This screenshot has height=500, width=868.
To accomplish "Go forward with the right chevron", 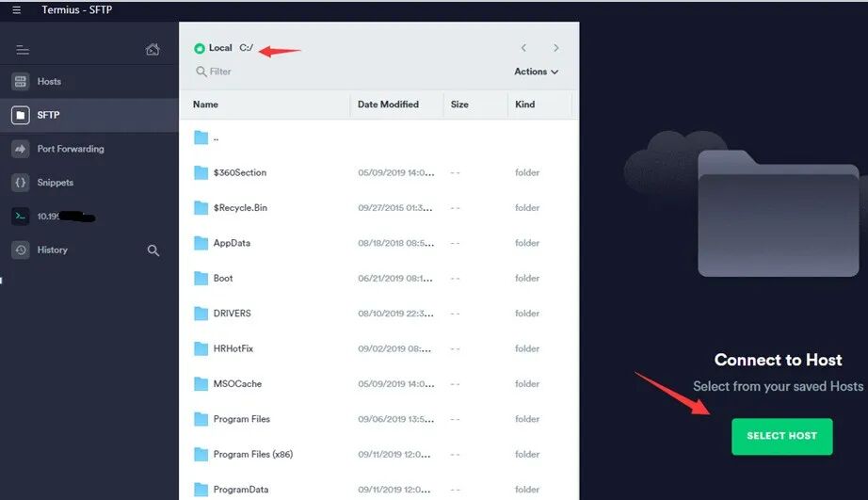I will pos(555,48).
